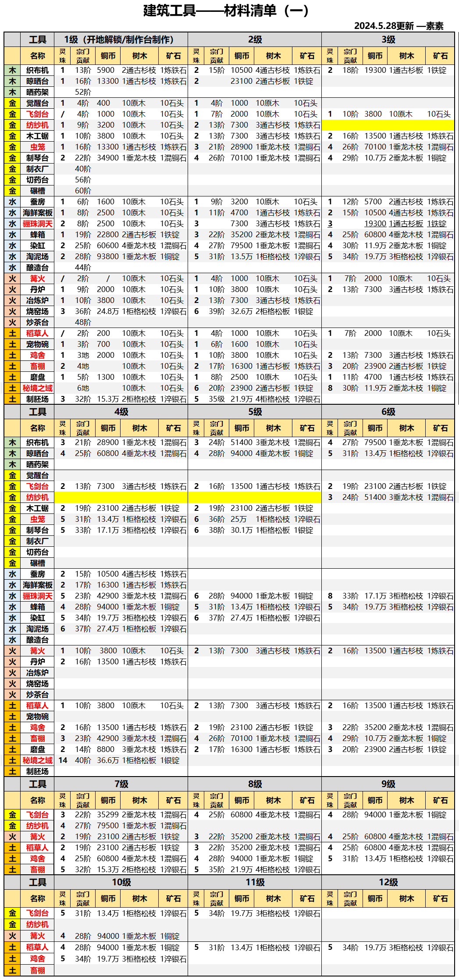
Task: Click the 11级 header cell
Action: click(x=255, y=882)
